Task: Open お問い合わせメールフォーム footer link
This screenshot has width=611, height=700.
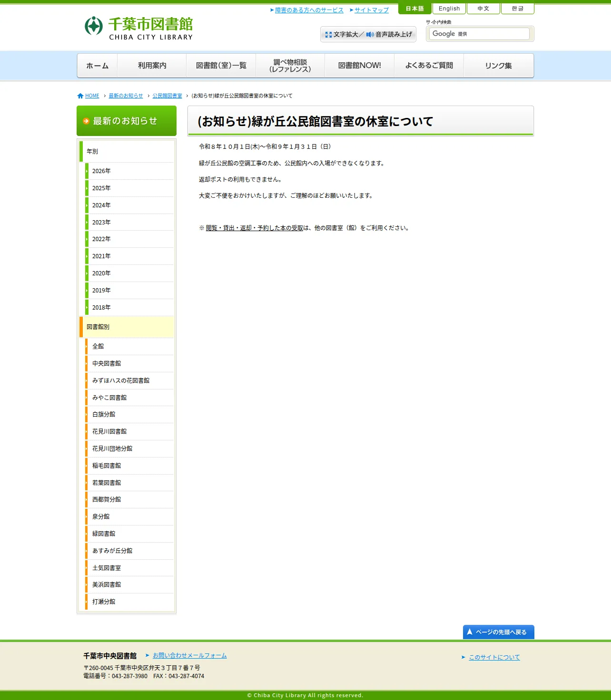Action: 190,656
